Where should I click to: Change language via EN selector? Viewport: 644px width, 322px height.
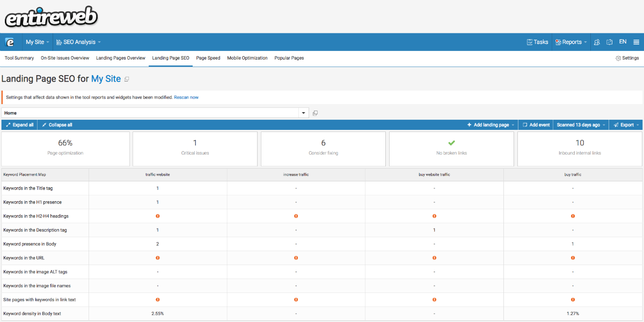pyautogui.click(x=623, y=42)
